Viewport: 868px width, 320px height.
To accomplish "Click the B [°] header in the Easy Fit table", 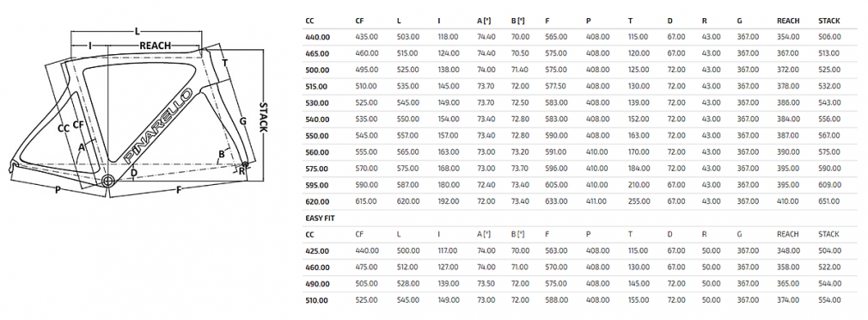I will tap(517, 234).
